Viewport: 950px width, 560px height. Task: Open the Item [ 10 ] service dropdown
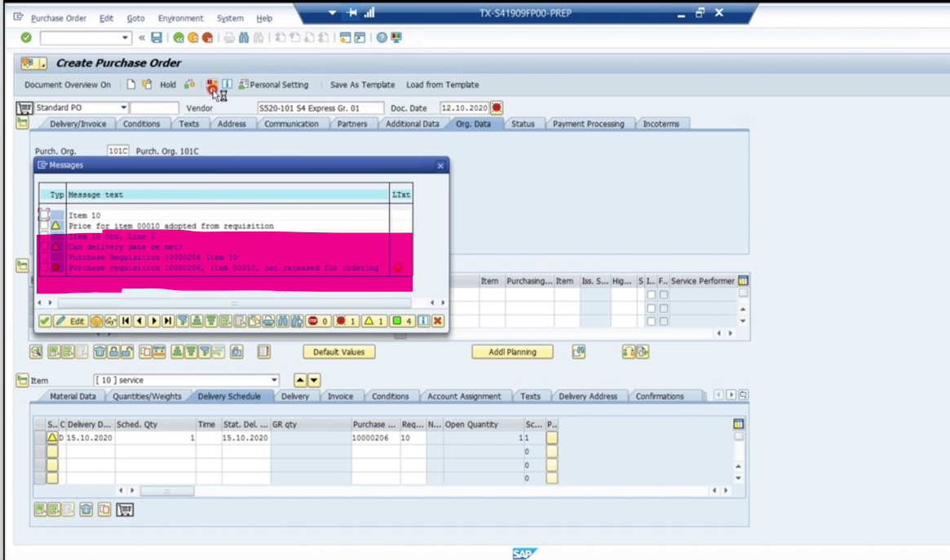coord(274,380)
